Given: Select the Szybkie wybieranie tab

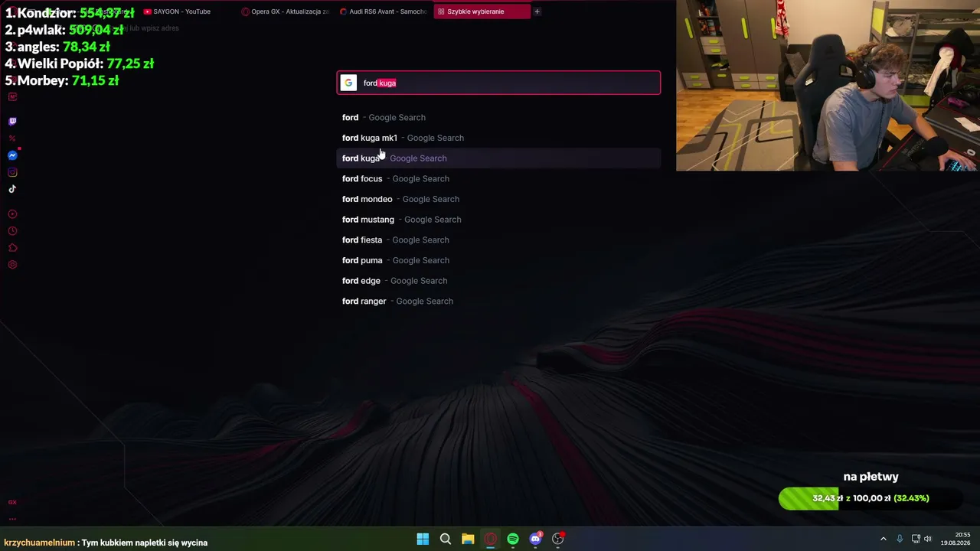Looking at the screenshot, I should coord(482,11).
